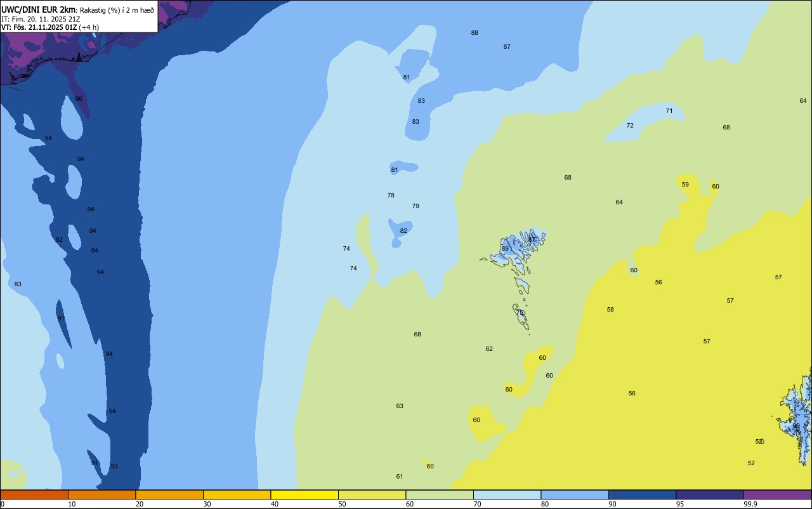Click the humidity value 96 on map
Screen dimensions: 812x509
click(x=79, y=99)
